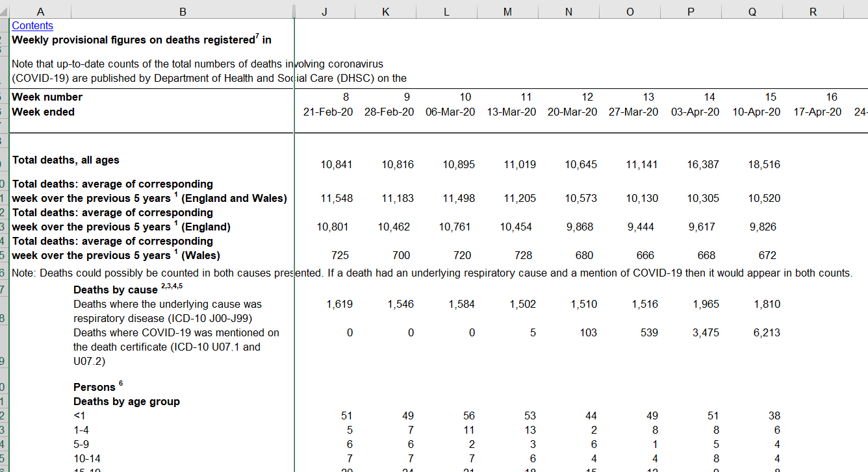This screenshot has height=472, width=868.
Task: Click the 'Total deaths, all ages' row label
Action: (x=66, y=160)
